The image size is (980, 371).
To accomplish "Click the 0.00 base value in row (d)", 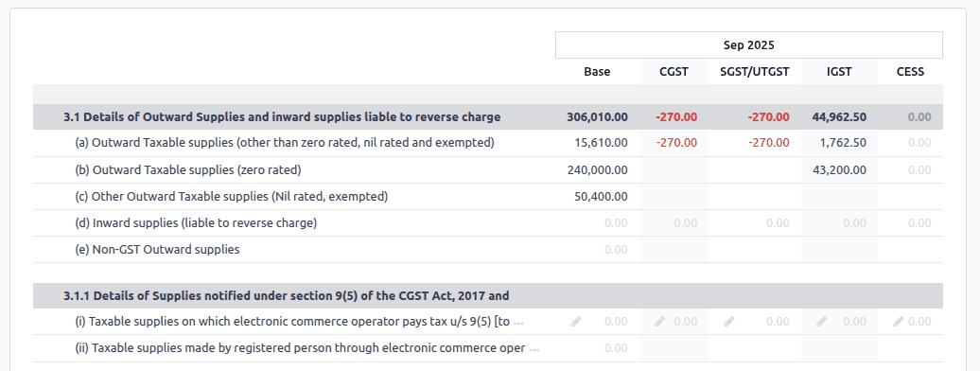I will (x=616, y=222).
